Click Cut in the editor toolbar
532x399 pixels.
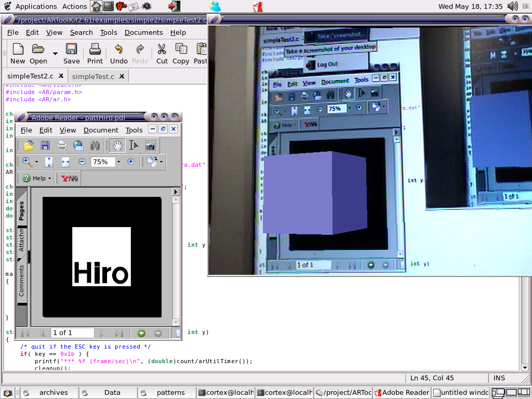[x=162, y=54]
